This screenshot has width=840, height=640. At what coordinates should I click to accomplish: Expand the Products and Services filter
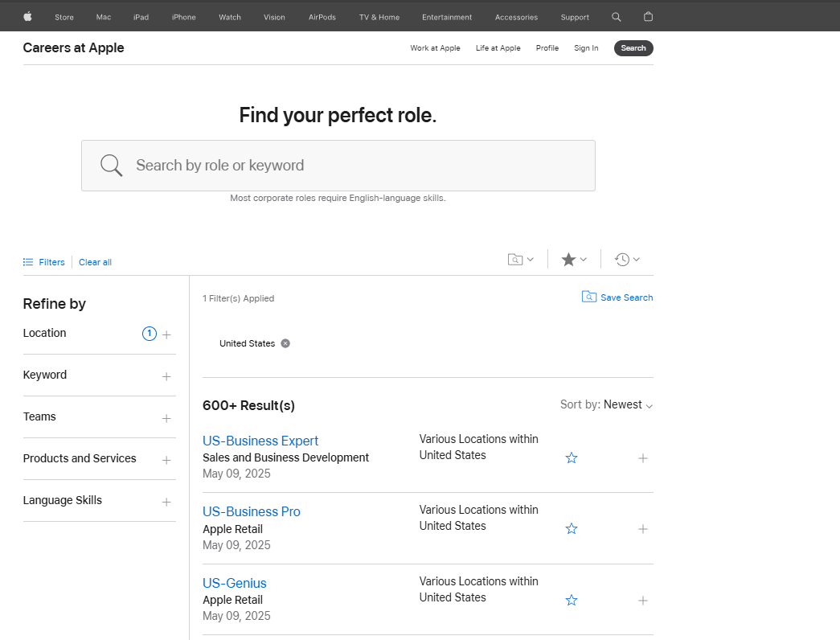(x=166, y=460)
